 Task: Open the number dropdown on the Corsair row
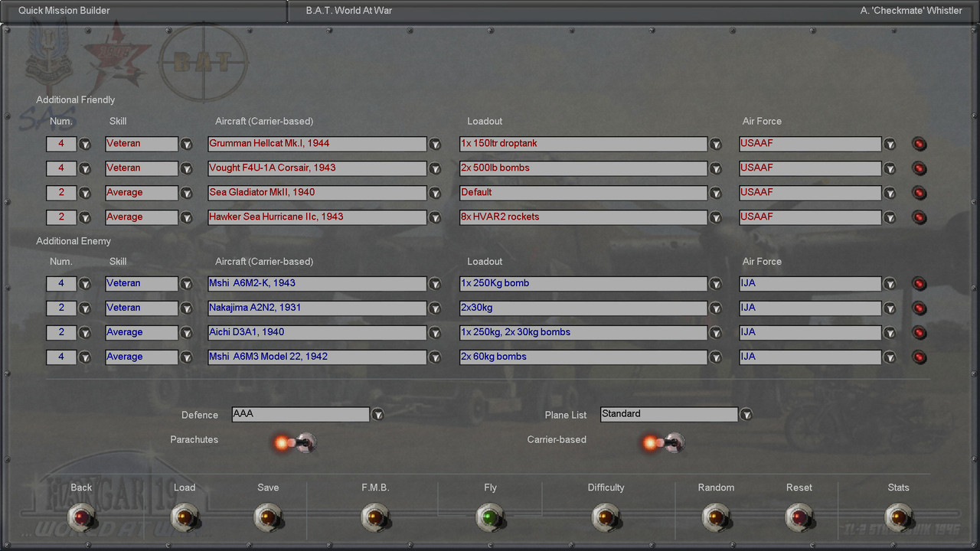(85, 168)
